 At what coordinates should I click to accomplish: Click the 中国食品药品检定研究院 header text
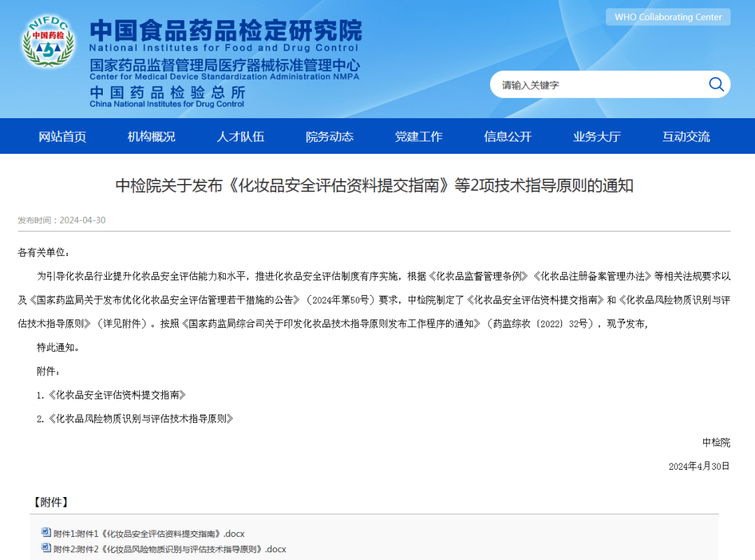225,29
